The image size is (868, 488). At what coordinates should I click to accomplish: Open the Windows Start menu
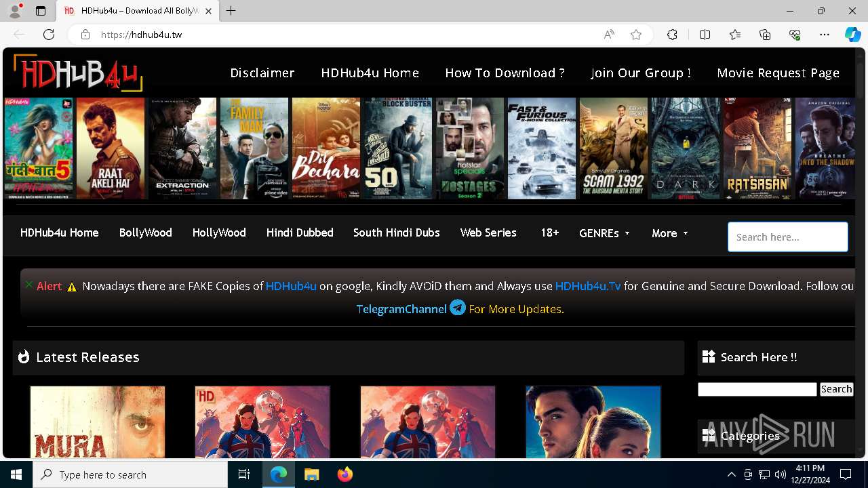tap(16, 474)
